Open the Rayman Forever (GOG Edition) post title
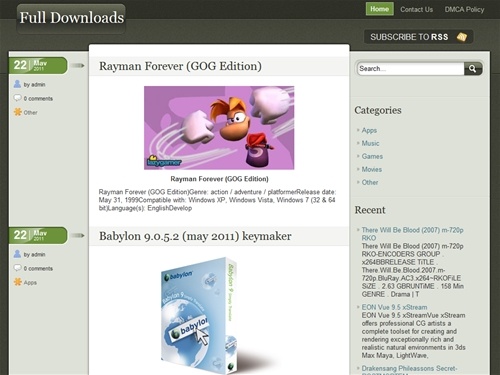This screenshot has width=500, height=375. pos(180,66)
